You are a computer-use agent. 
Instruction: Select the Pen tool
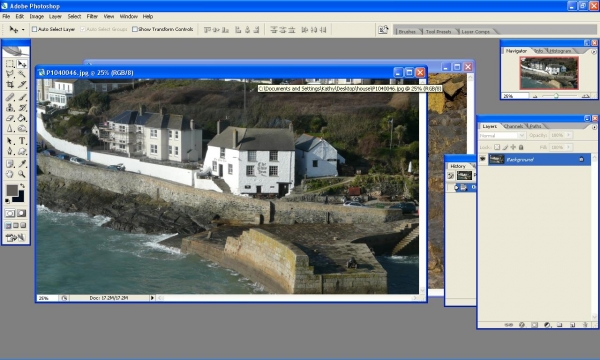click(x=10, y=151)
